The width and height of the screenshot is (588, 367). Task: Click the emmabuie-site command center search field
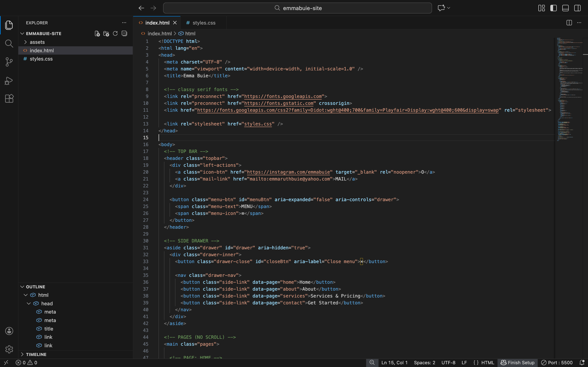point(297,8)
